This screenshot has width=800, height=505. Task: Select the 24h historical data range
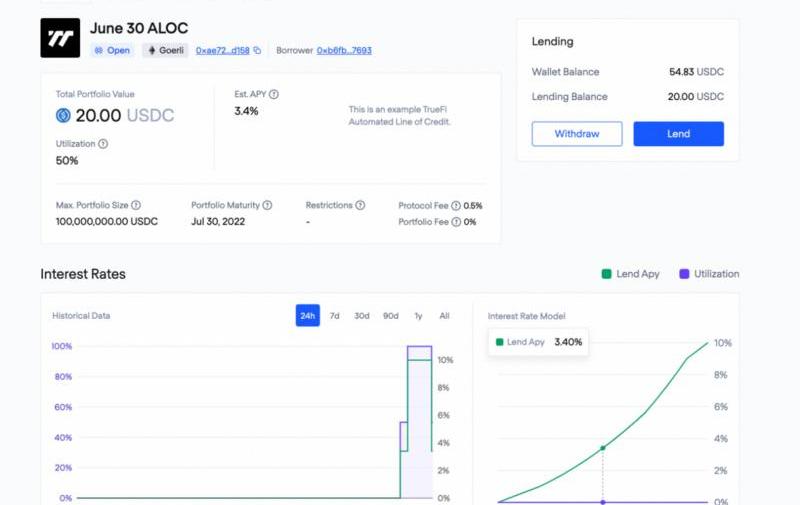308,316
